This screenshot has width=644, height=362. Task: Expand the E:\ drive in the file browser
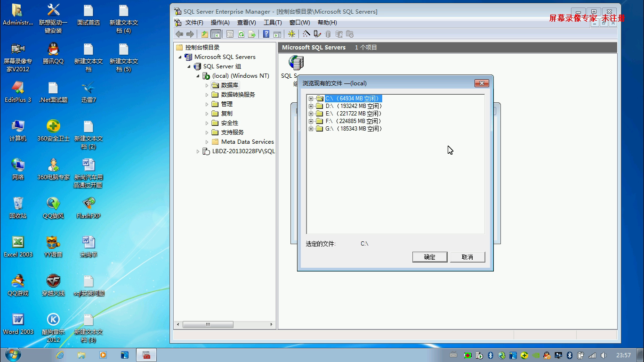point(311,114)
